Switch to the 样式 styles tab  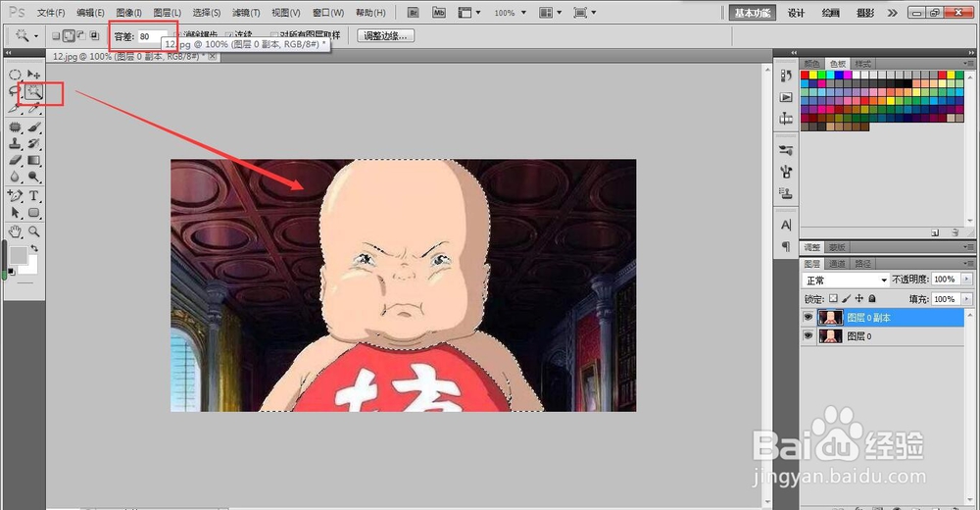[x=863, y=64]
